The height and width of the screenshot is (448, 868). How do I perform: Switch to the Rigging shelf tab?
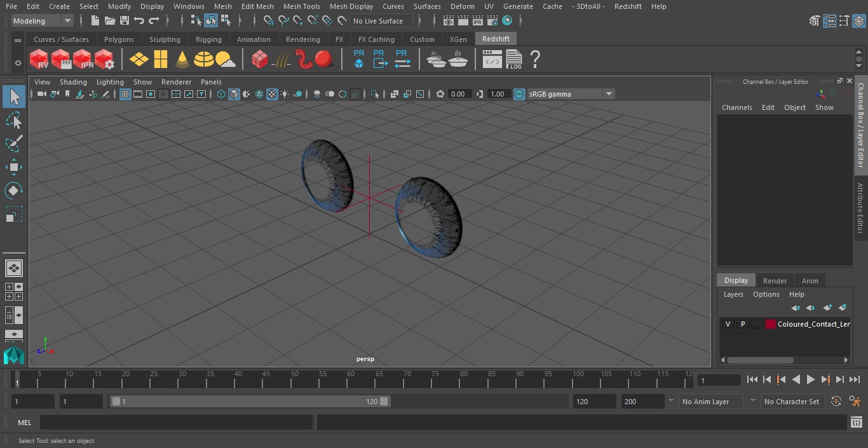coord(208,39)
